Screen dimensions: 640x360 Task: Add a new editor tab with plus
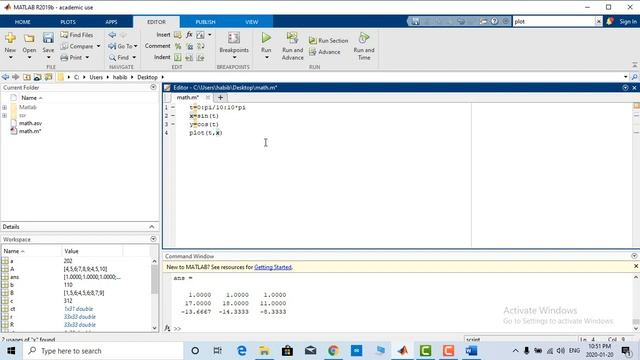[220, 97]
